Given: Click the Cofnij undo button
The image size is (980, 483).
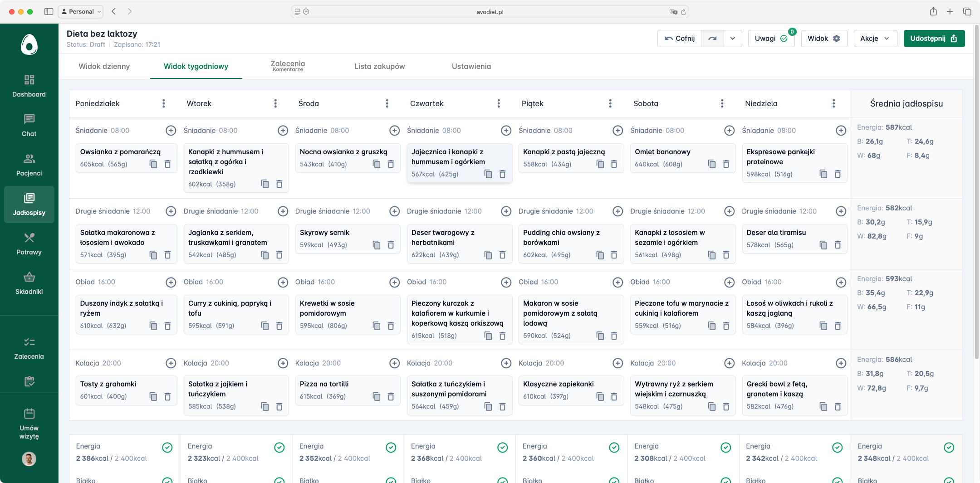Looking at the screenshot, I should tap(679, 39).
